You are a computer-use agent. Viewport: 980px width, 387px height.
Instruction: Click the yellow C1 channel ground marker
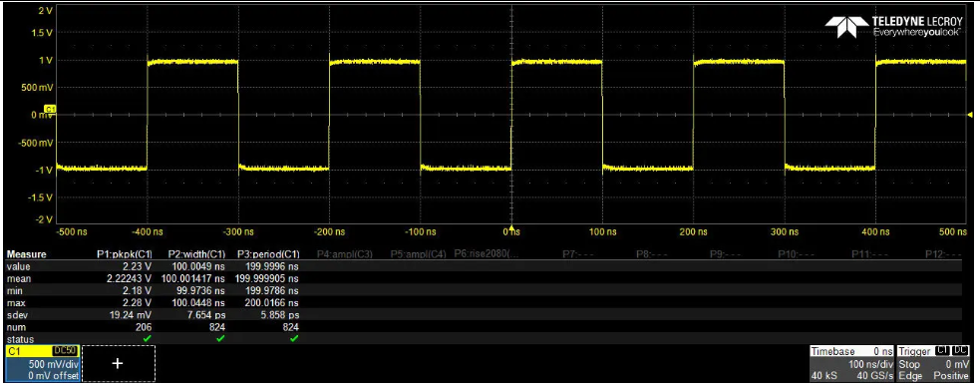51,110
